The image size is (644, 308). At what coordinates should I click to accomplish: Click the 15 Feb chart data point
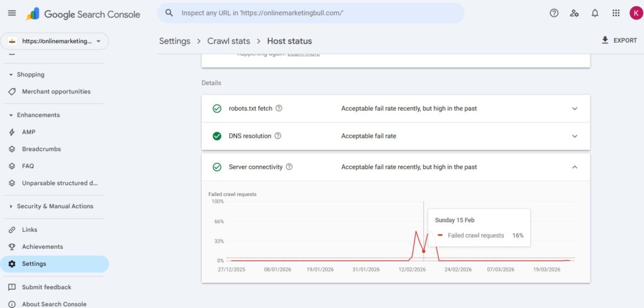(x=423, y=251)
